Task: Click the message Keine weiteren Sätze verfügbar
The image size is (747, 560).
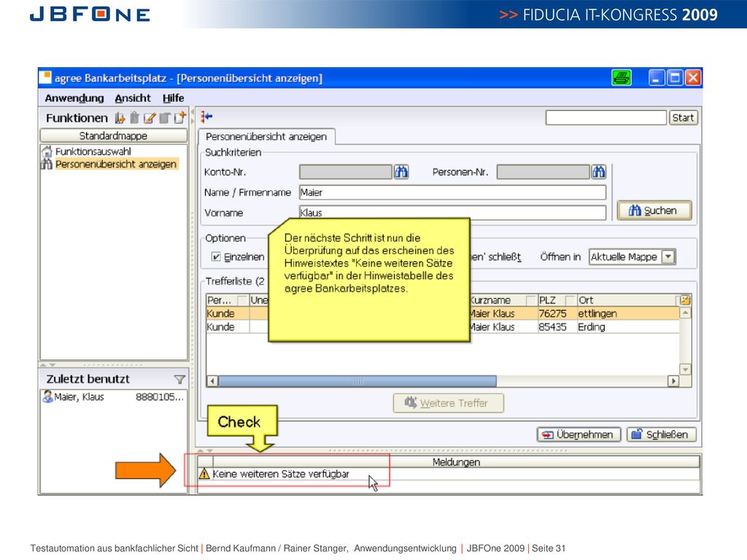Action: point(281,474)
